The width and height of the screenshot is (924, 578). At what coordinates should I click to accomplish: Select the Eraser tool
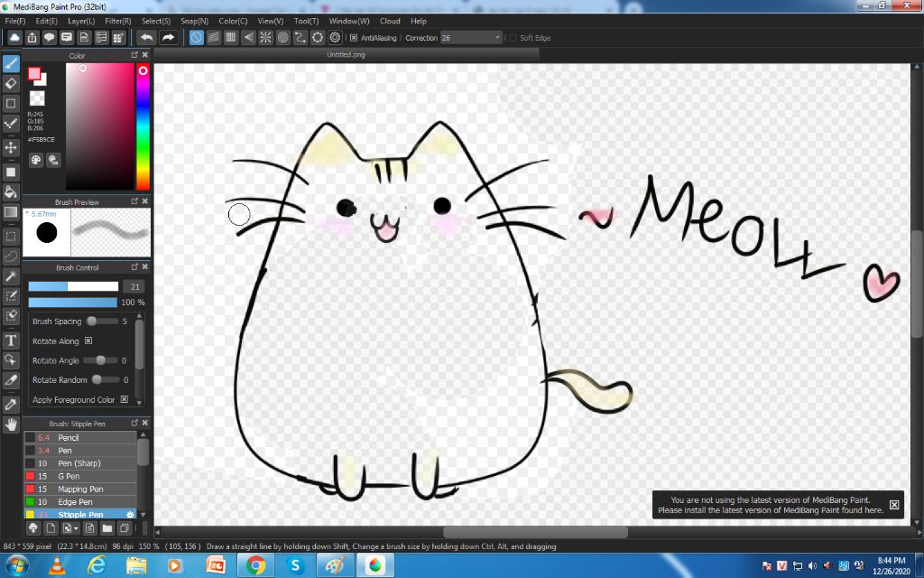(11, 84)
